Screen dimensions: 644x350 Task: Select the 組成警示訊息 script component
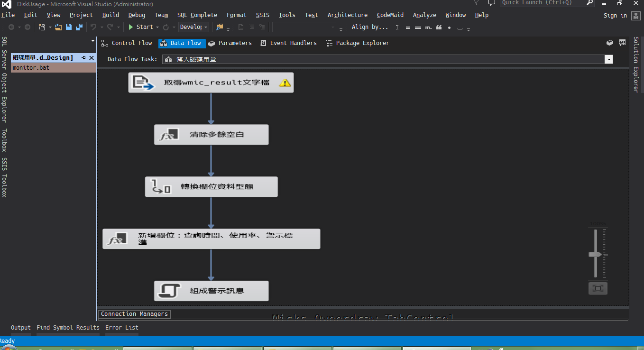pos(211,291)
